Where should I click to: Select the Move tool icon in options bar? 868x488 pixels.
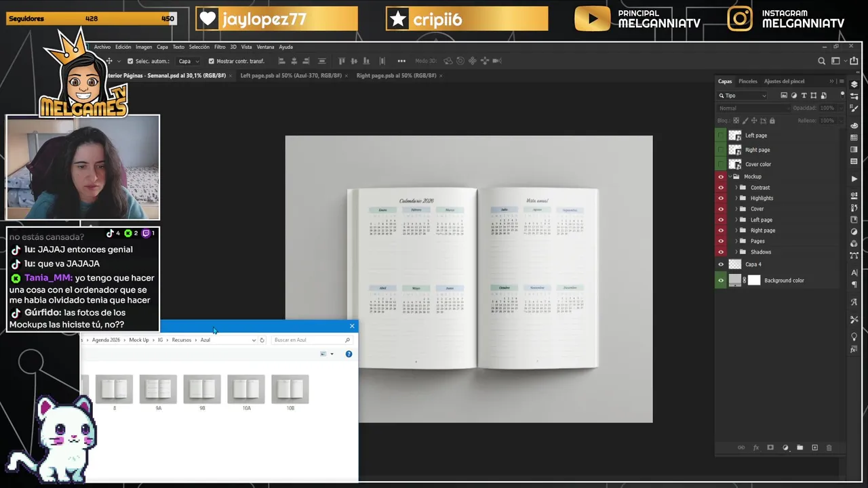[x=108, y=61]
